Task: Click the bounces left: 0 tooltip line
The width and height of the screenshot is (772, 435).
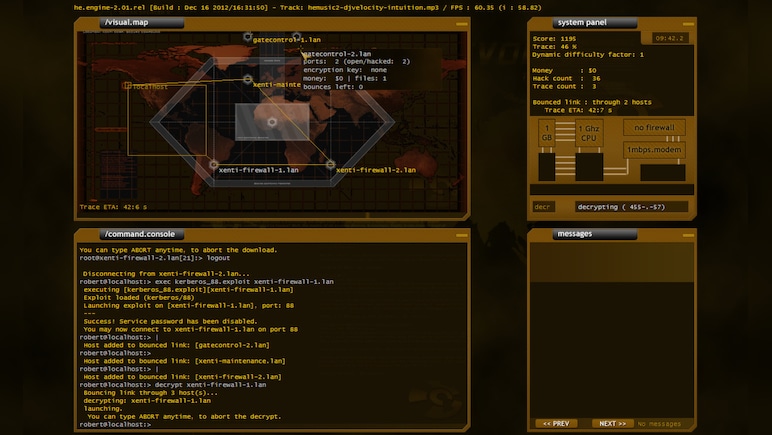Action: pos(333,87)
